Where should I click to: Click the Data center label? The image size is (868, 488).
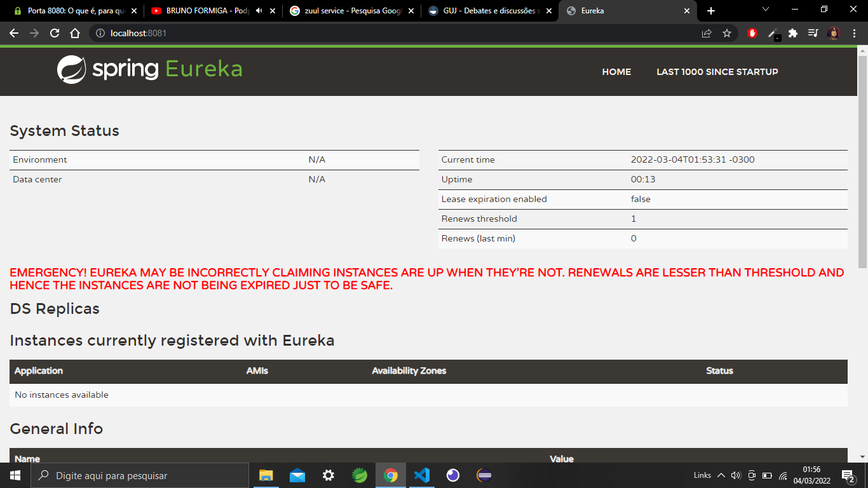click(37, 179)
